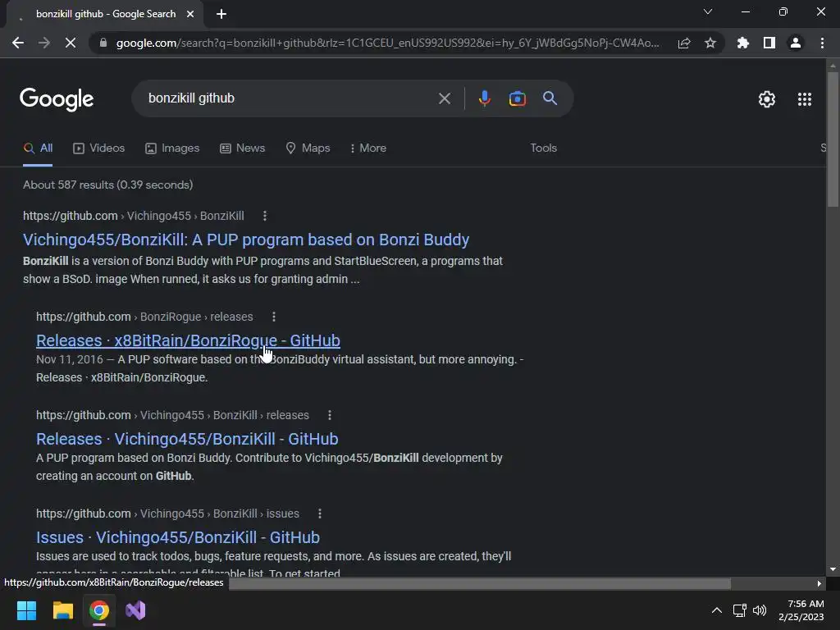
Task: Open Chrome extensions puzzle icon
Action: click(743, 43)
